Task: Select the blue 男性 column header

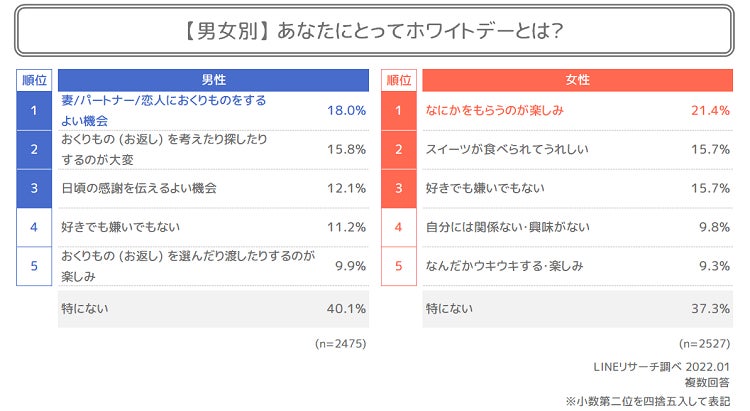Action: (213, 80)
